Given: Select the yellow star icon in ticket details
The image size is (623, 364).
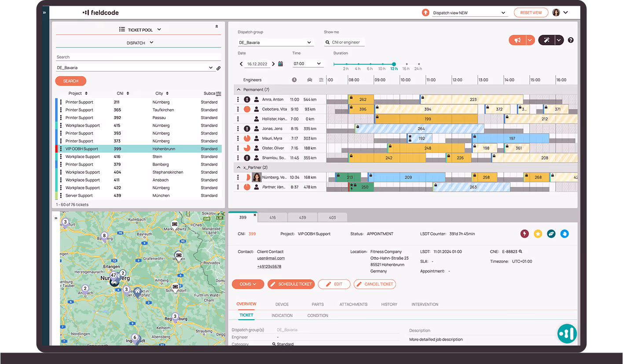Looking at the screenshot, I should tap(538, 233).
